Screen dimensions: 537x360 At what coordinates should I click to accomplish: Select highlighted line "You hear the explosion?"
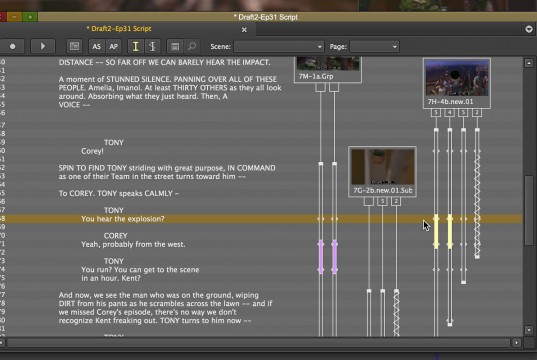tap(123, 219)
